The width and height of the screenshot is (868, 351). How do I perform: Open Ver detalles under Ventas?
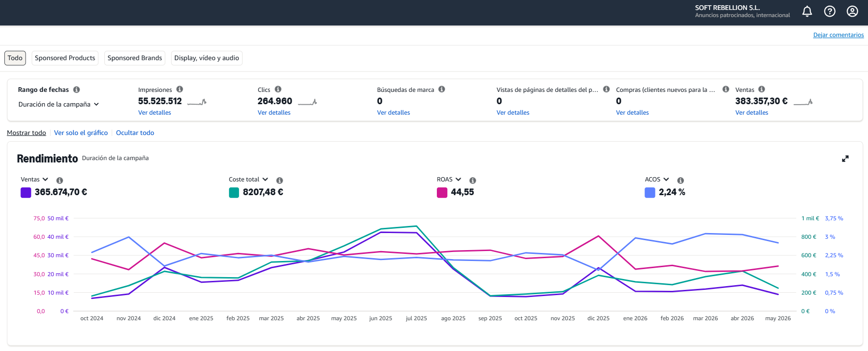(752, 113)
